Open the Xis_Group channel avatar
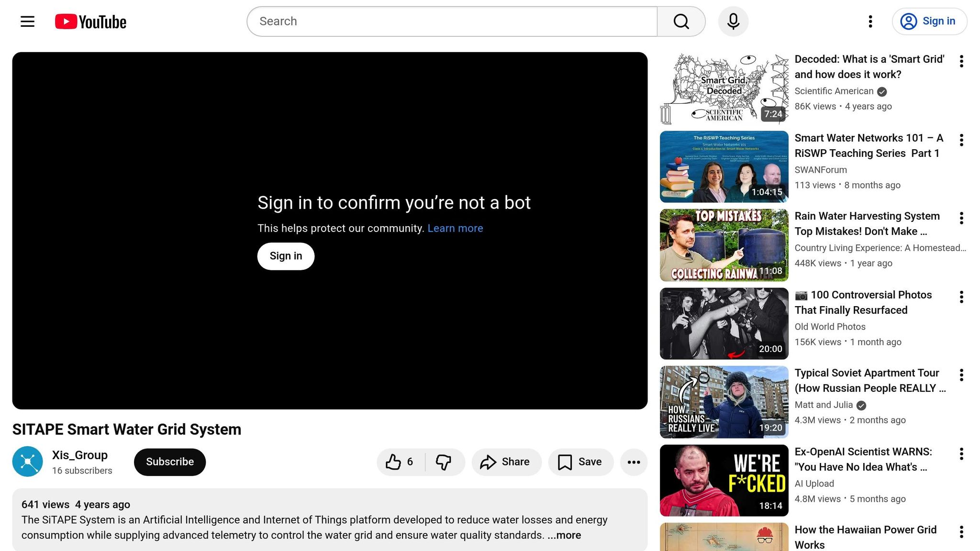The width and height of the screenshot is (980, 551). pyautogui.click(x=27, y=462)
